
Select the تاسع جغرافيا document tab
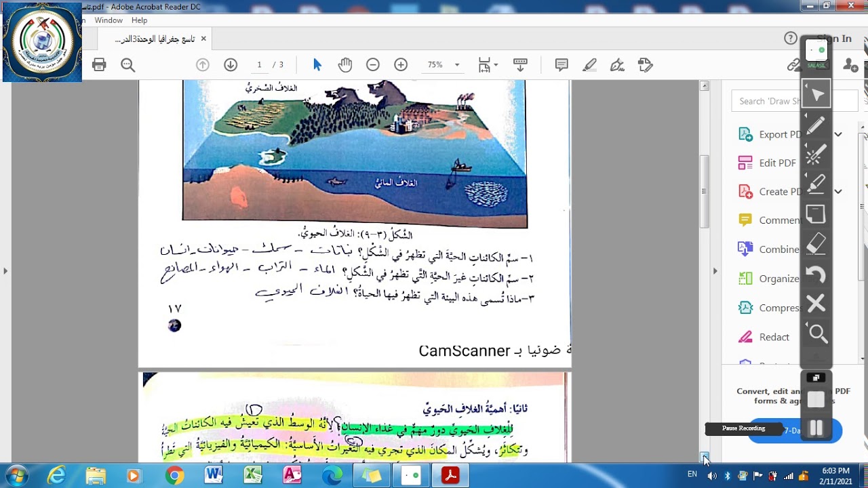155,39
